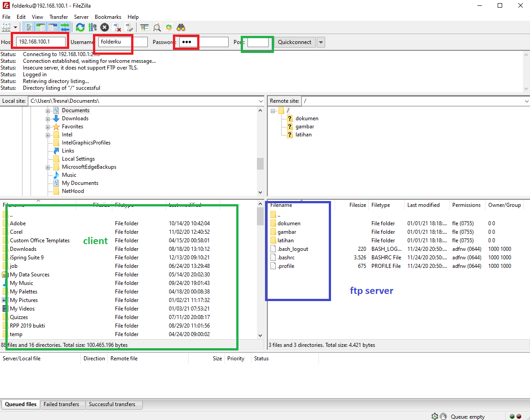The image size is (530, 420).
Task: Open the View menu
Action: pyautogui.click(x=38, y=17)
